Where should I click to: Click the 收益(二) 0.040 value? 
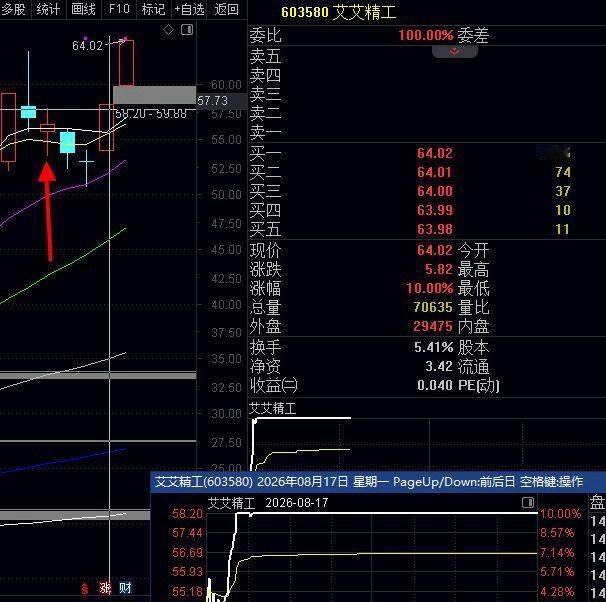pyautogui.click(x=435, y=385)
